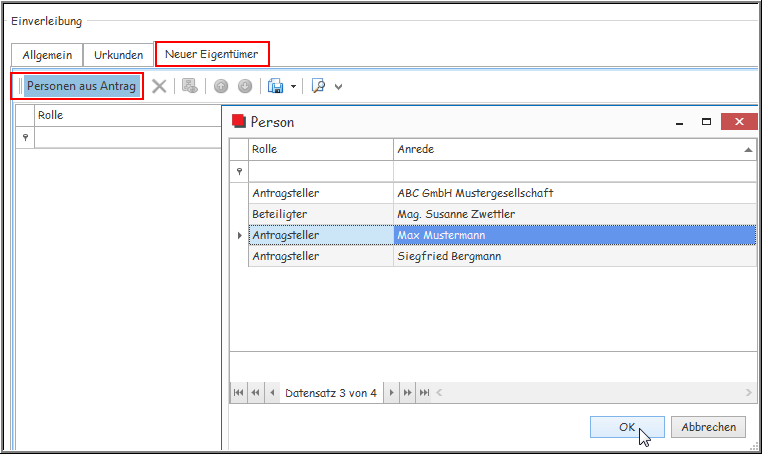762x454 pixels.
Task: Go to next record arrow
Action: pyautogui.click(x=391, y=392)
